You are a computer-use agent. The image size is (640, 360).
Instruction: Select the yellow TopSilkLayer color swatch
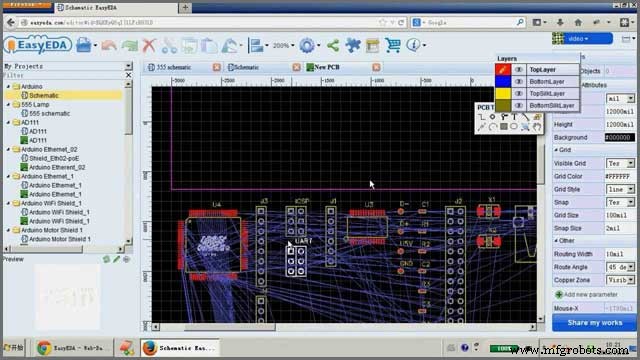(x=503, y=93)
